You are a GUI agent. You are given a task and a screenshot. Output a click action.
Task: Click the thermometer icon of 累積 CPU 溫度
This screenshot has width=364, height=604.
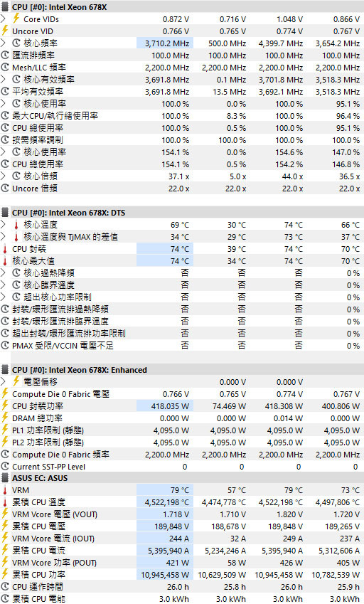tap(5, 502)
